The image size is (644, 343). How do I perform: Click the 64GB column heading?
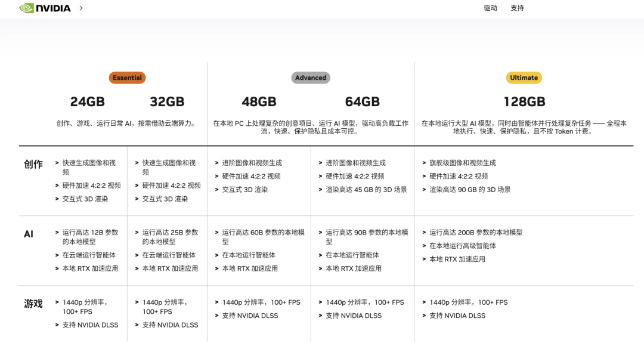363,101
